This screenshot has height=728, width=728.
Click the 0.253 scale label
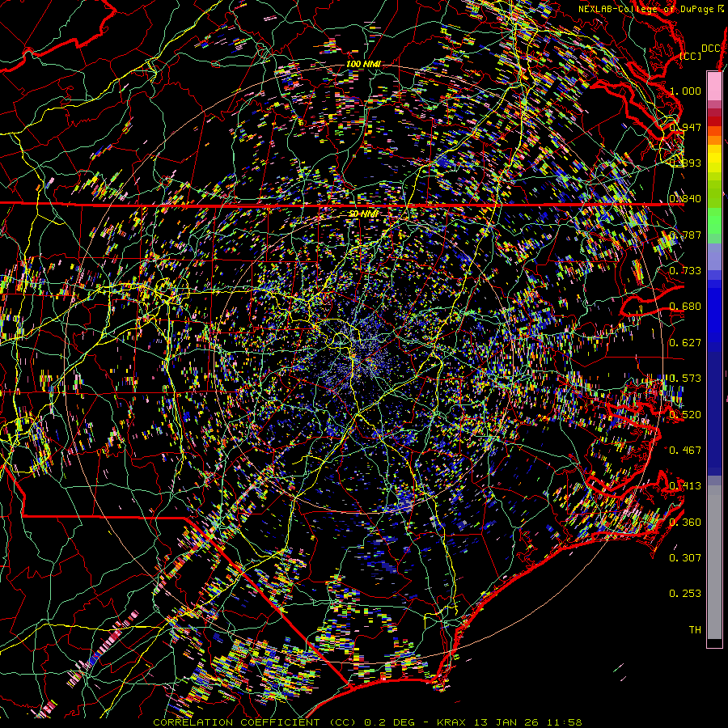pos(685,594)
